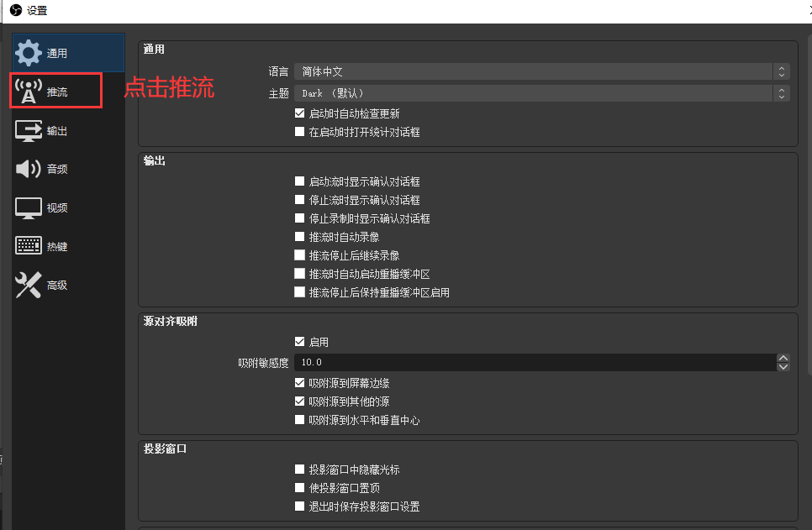Click the 主题 label

tap(278, 94)
